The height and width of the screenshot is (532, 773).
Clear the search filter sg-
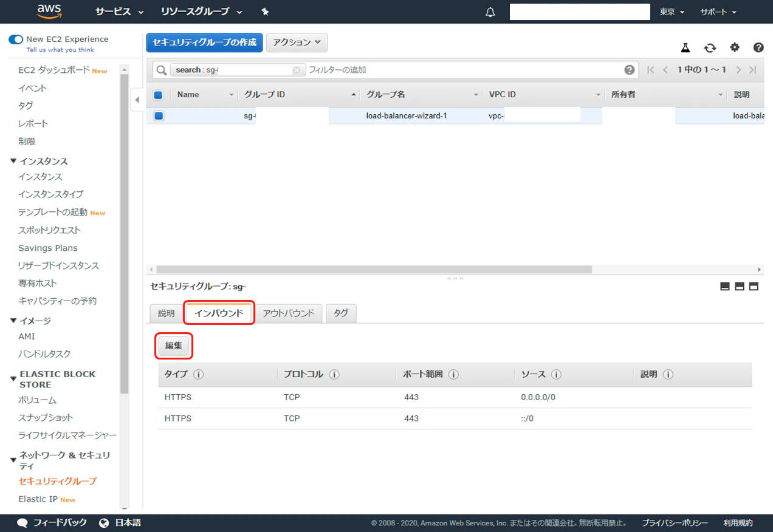coord(297,70)
